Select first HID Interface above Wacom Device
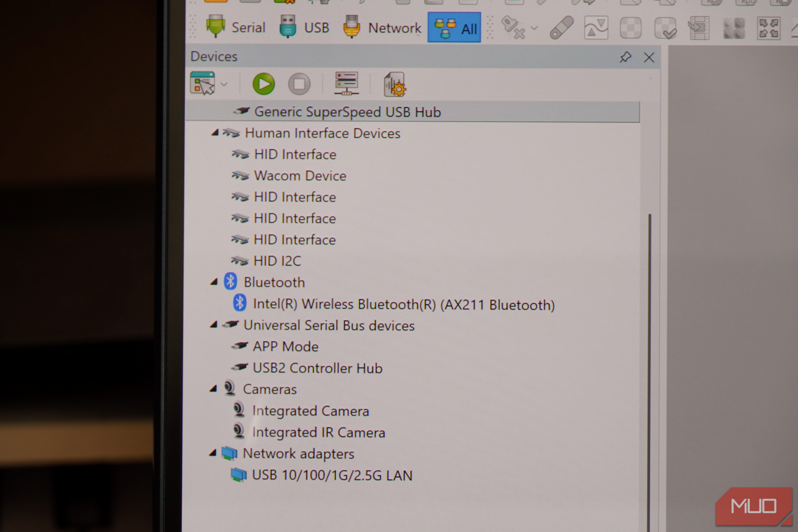Image resolution: width=798 pixels, height=532 pixels. coord(295,154)
